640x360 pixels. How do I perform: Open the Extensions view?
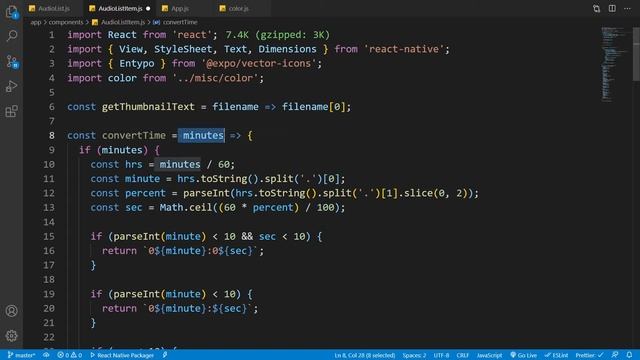[x=11, y=111]
